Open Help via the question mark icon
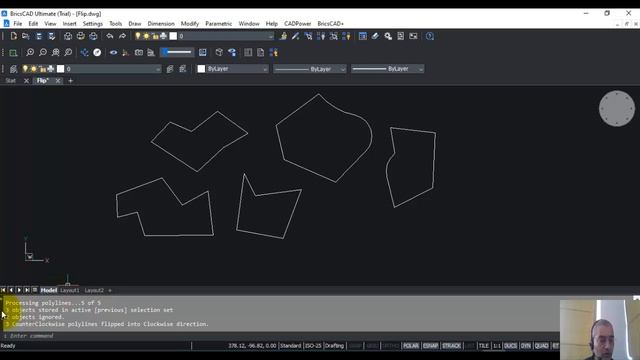This screenshot has width=640, height=360. pos(429,36)
